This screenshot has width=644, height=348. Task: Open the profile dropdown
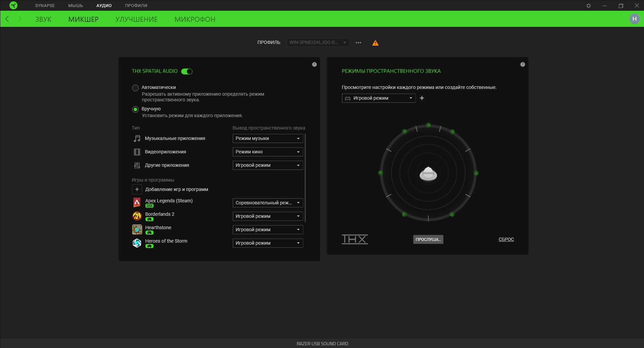coord(318,43)
